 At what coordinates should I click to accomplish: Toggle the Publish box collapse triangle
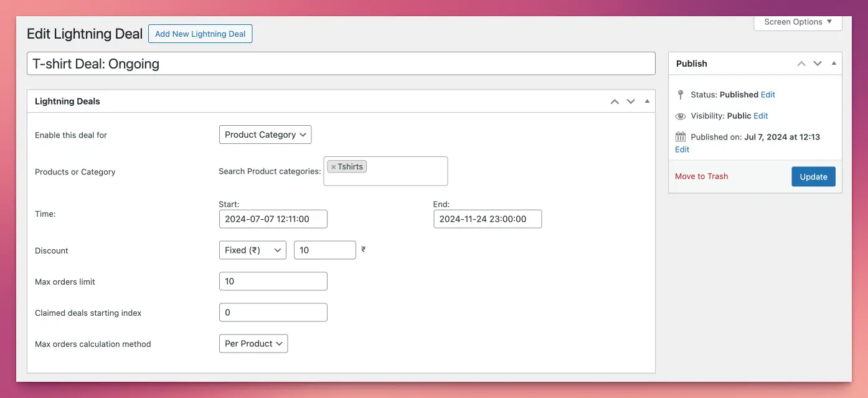tap(834, 64)
